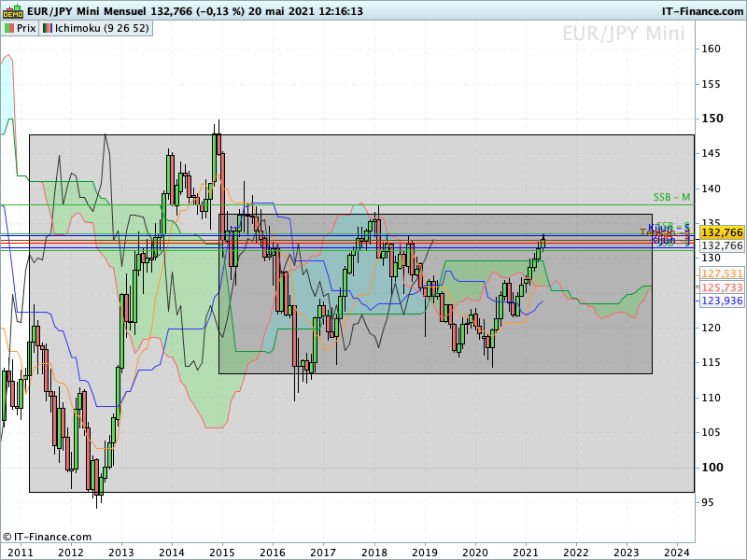The width and height of the screenshot is (747, 560).
Task: Select the red 125,733 price label
Action: click(x=721, y=287)
